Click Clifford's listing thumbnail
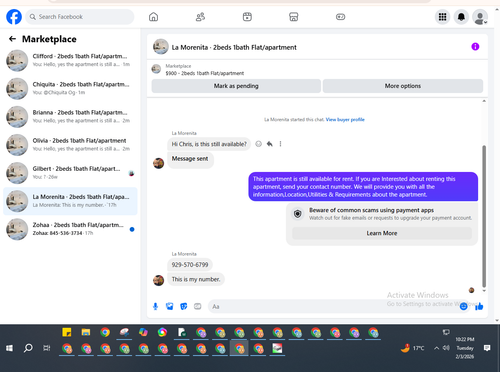This screenshot has width=500, height=372. coord(17,60)
